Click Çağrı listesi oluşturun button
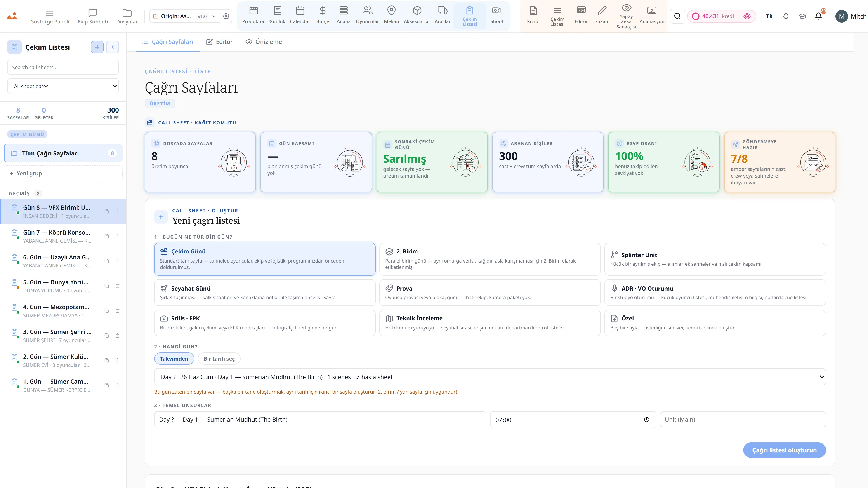Viewport: 868px width, 488px height. tap(784, 450)
